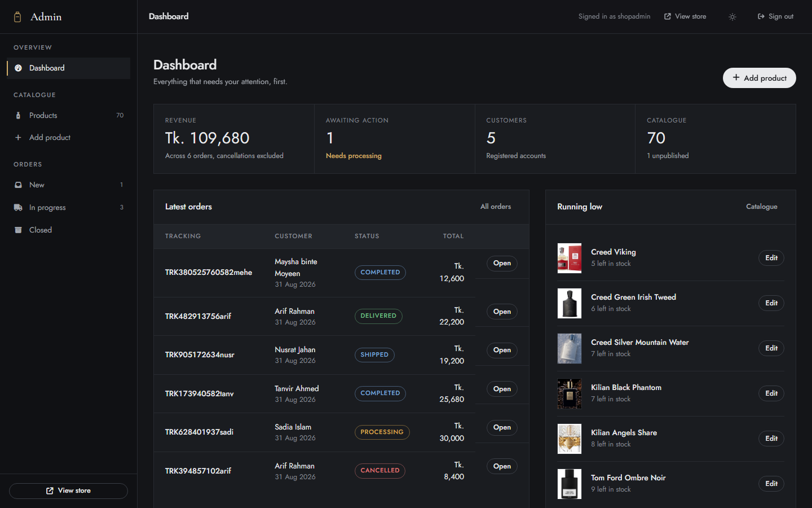The image size is (812, 508).
Task: Go to Add product in the sidebar
Action: [x=68, y=137]
